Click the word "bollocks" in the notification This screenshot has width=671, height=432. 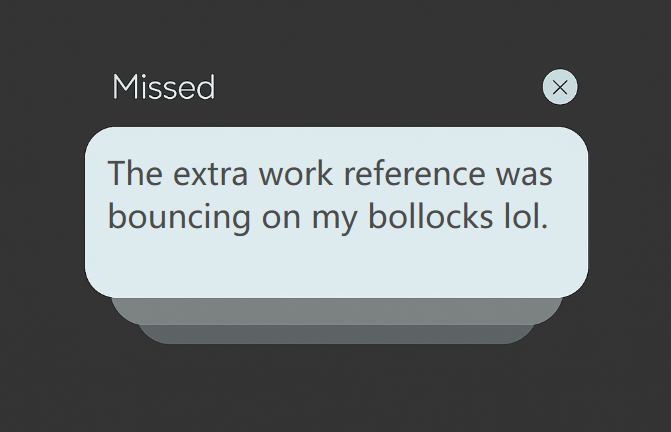click(431, 216)
